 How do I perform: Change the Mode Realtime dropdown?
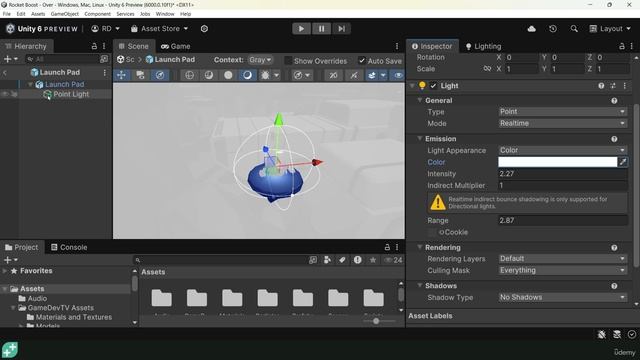562,123
